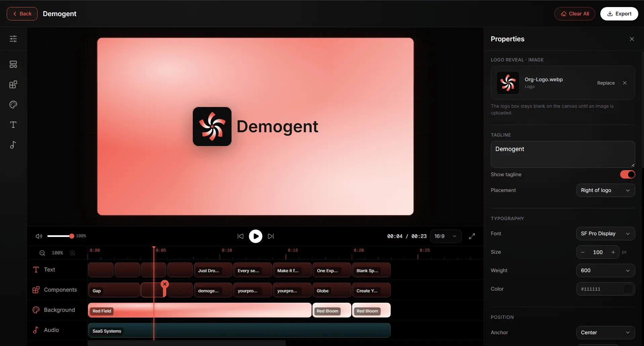Screen dimensions: 644x346
Task: Open the Placement dropdown
Action: point(606,190)
